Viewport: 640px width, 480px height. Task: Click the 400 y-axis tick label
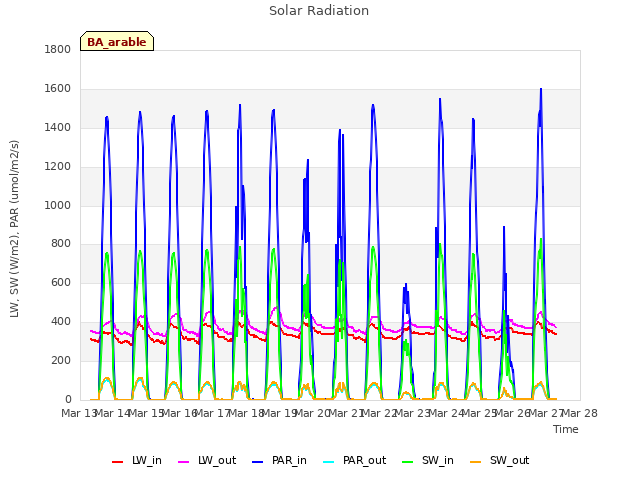tap(61, 322)
